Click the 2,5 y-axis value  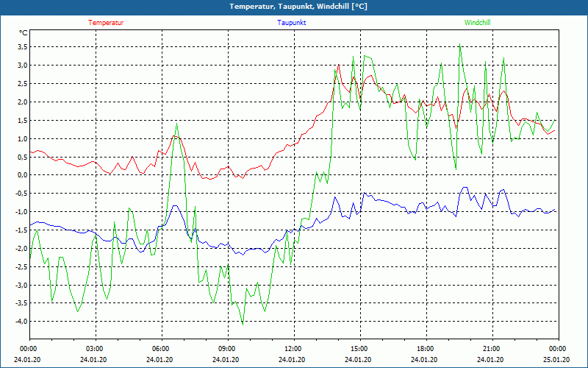pyautogui.click(x=23, y=84)
